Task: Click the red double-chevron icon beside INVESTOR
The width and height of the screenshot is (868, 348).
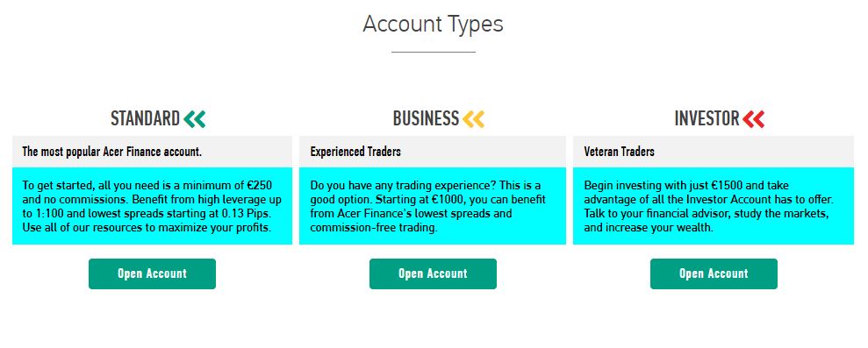Action: [753, 119]
